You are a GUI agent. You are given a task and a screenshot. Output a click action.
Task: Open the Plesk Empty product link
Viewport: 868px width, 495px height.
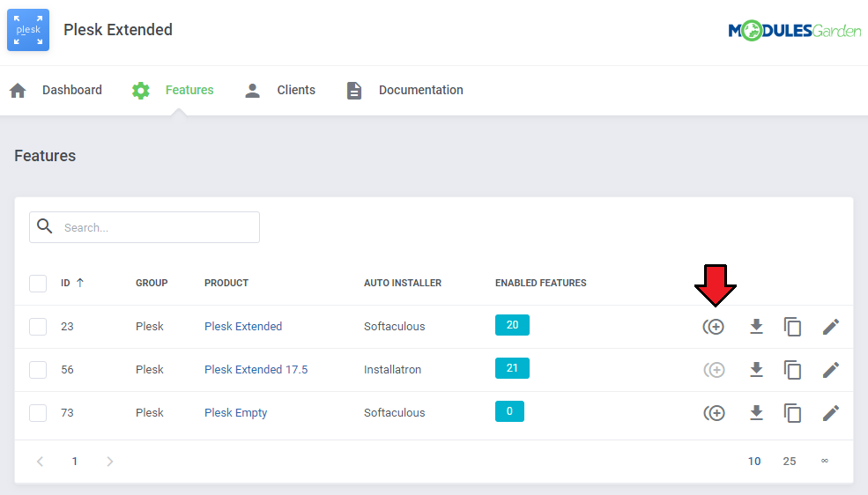(x=236, y=413)
